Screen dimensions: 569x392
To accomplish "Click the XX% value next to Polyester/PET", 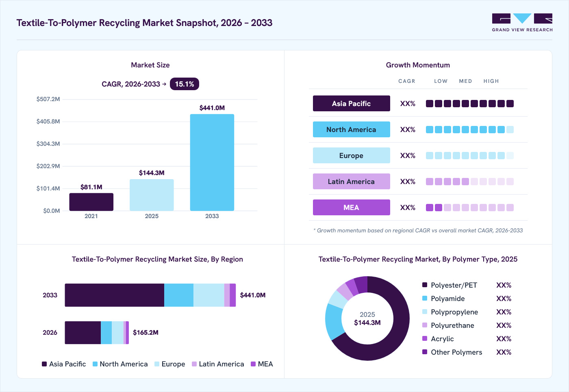I will 504,285.
